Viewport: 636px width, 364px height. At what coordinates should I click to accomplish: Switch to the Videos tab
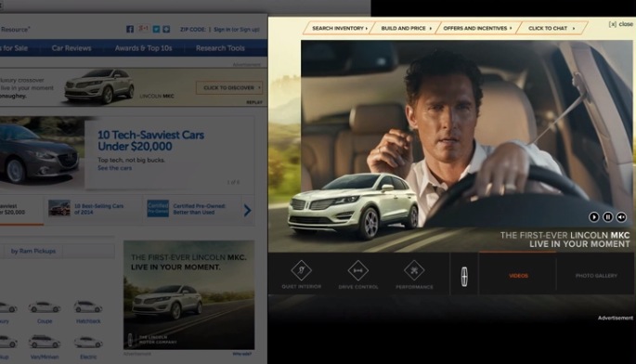click(518, 276)
